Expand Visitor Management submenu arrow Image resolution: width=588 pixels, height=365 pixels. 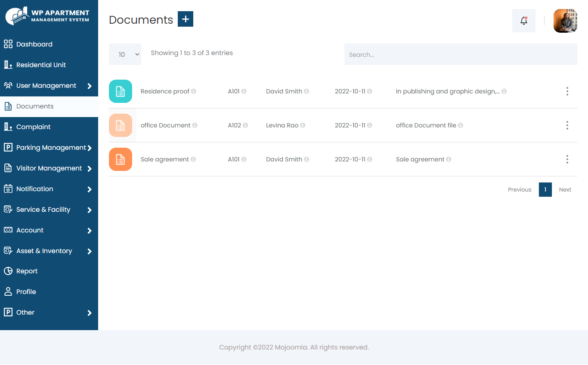(x=90, y=169)
